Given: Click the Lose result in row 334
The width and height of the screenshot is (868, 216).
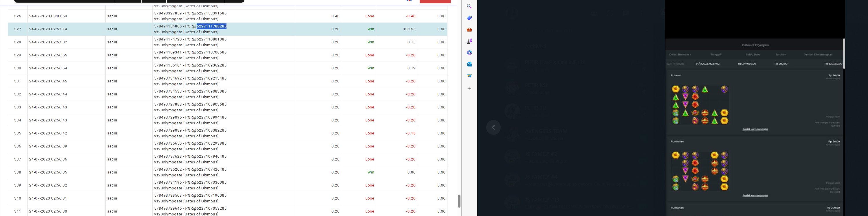Looking at the screenshot, I should 370,120.
